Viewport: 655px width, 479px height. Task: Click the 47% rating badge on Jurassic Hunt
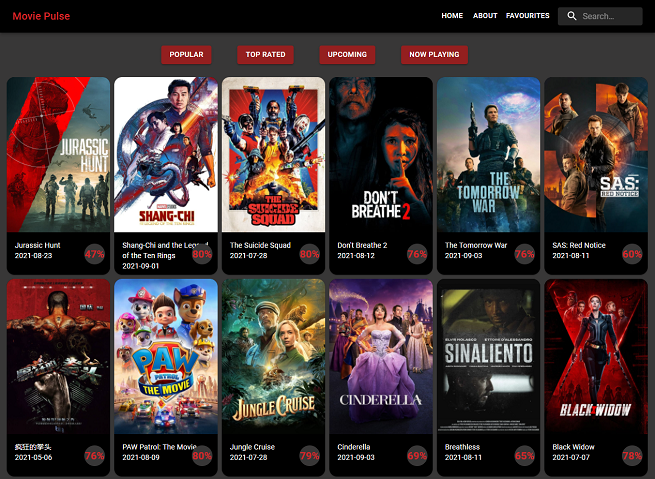[94, 254]
